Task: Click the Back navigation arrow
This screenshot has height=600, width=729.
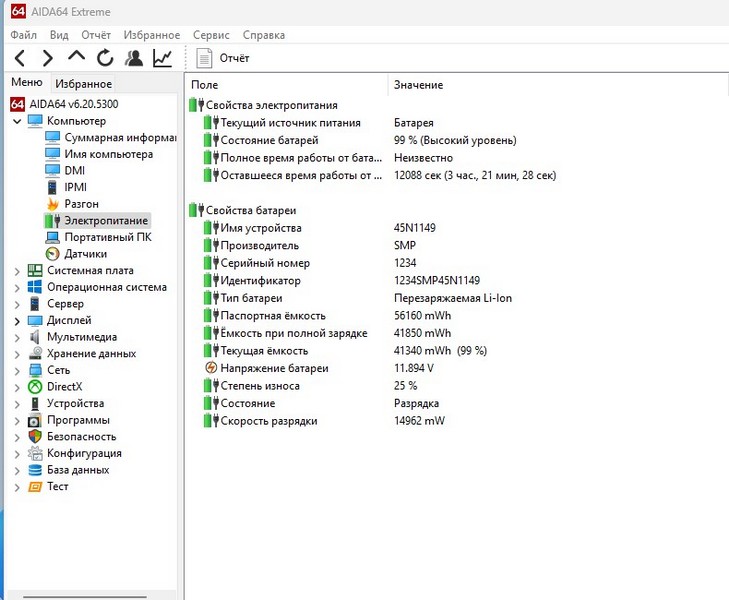Action: pyautogui.click(x=20, y=58)
